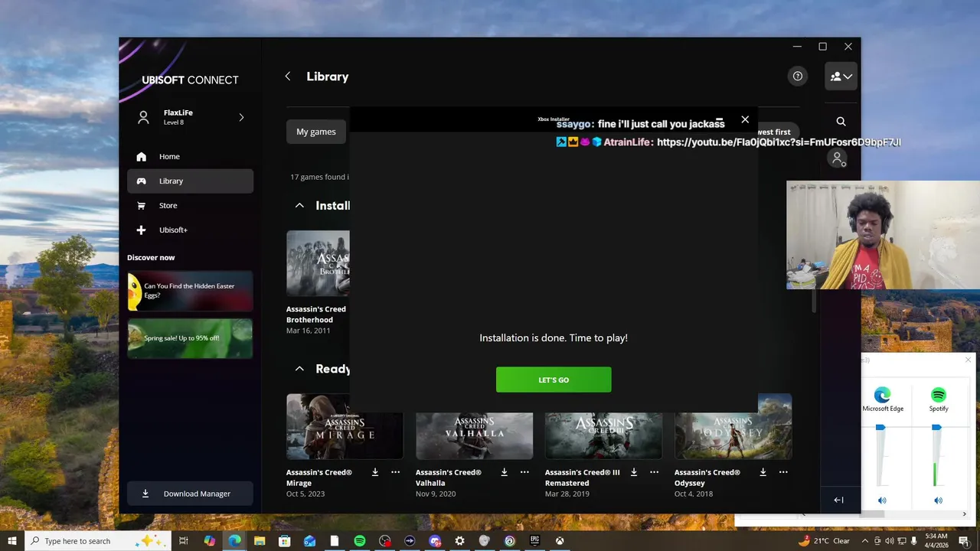Close the installer dialog with the X
The width and height of the screenshot is (980, 551).
point(745,119)
